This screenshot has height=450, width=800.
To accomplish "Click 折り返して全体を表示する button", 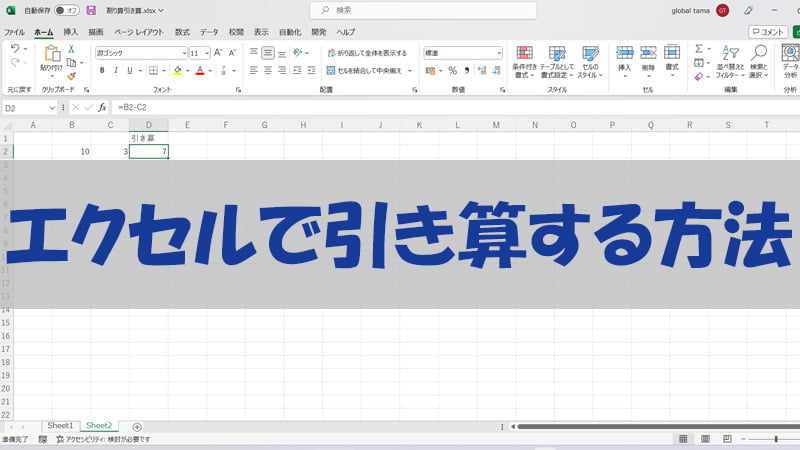I will [366, 53].
